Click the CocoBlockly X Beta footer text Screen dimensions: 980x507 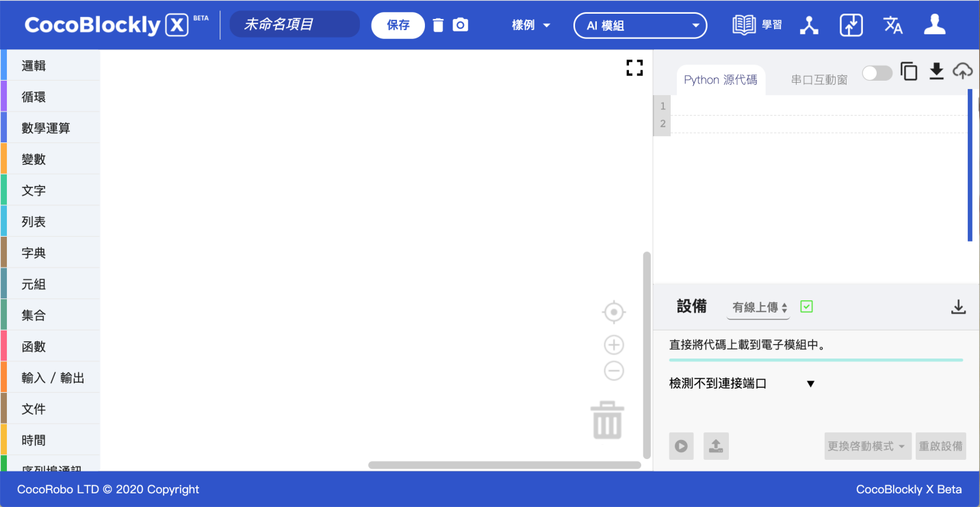909,489
